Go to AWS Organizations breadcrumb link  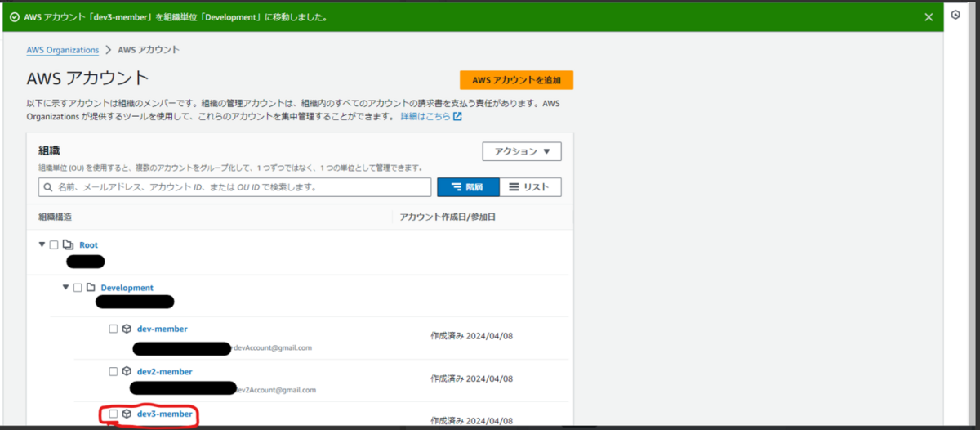pos(63,50)
